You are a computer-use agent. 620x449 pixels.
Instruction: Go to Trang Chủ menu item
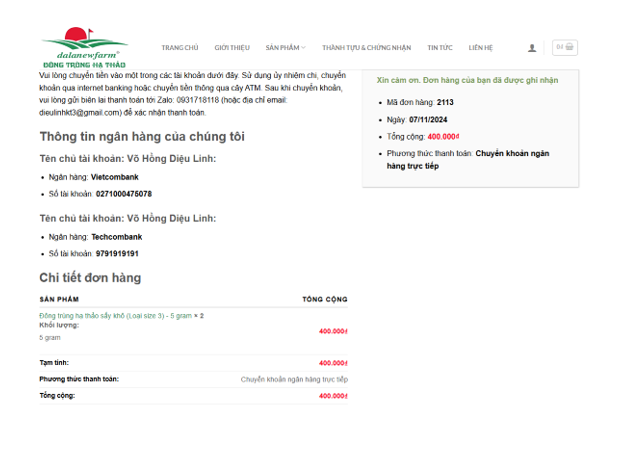tap(180, 48)
